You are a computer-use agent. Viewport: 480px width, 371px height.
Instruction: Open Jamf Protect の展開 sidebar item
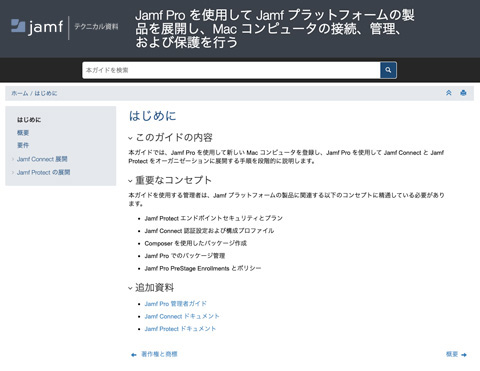[x=43, y=172]
